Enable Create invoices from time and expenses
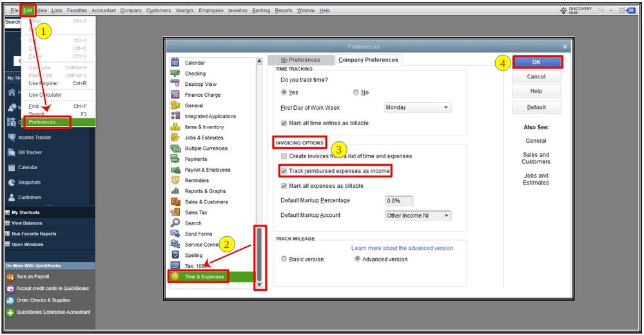Image resolution: width=644 pixels, height=335 pixels. coord(284,156)
